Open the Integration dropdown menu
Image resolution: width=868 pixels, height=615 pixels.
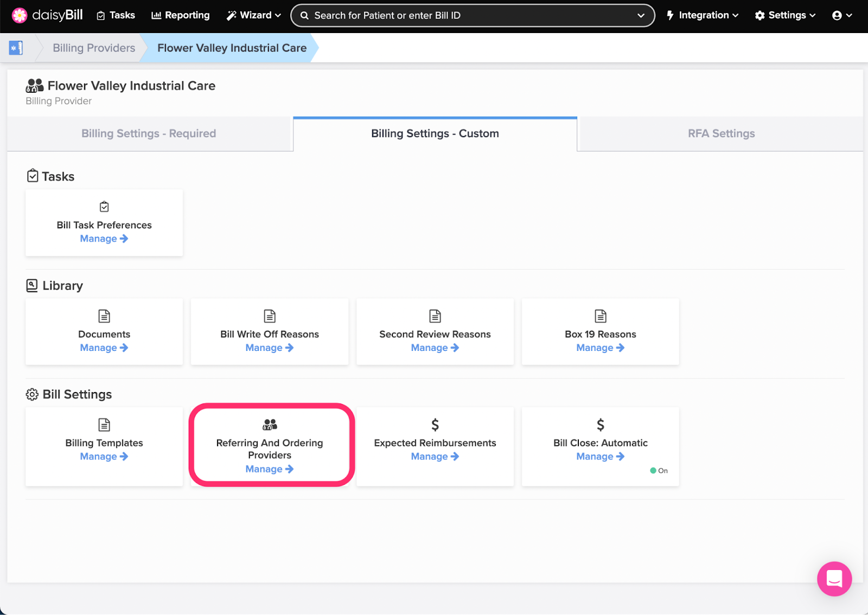tap(703, 15)
